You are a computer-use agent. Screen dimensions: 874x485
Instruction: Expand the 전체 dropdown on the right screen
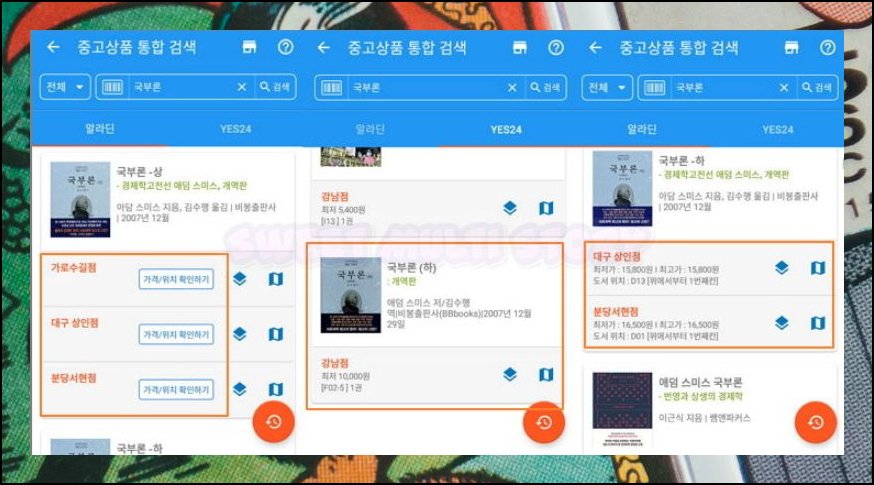pos(607,88)
